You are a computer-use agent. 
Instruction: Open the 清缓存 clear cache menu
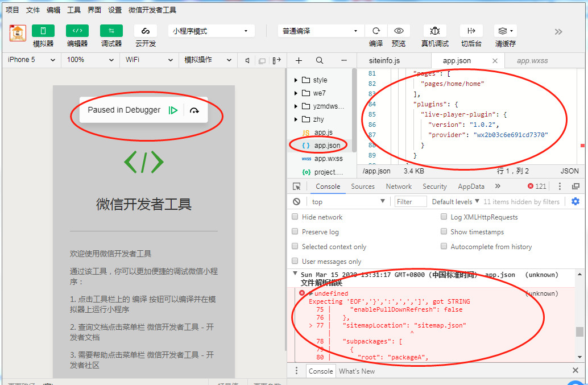coord(505,31)
